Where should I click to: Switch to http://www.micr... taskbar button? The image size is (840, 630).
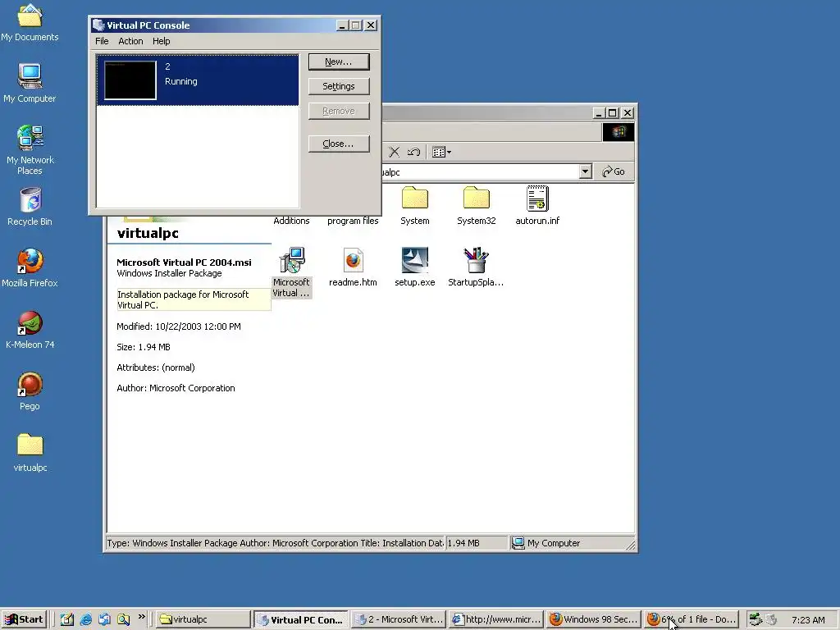[x=496, y=619]
